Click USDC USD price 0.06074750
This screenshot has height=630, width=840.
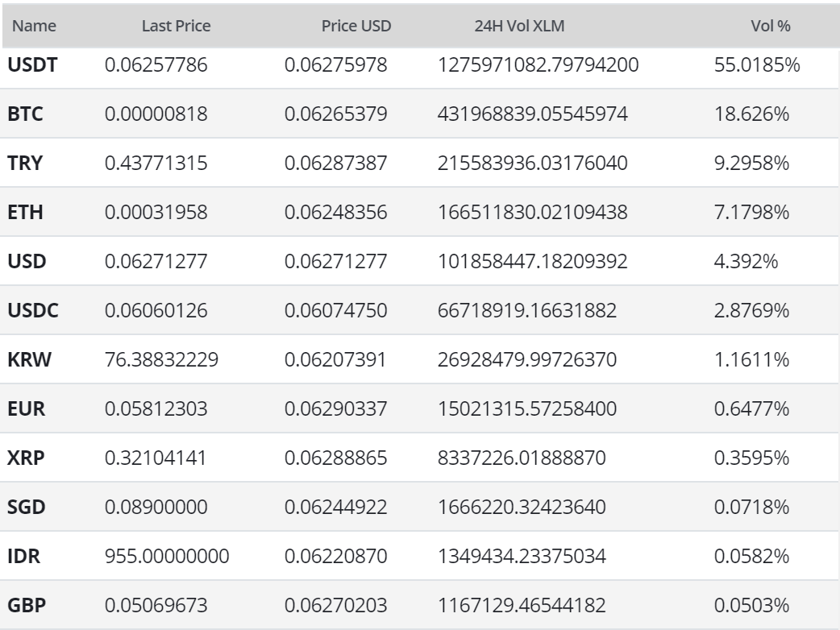pos(336,310)
